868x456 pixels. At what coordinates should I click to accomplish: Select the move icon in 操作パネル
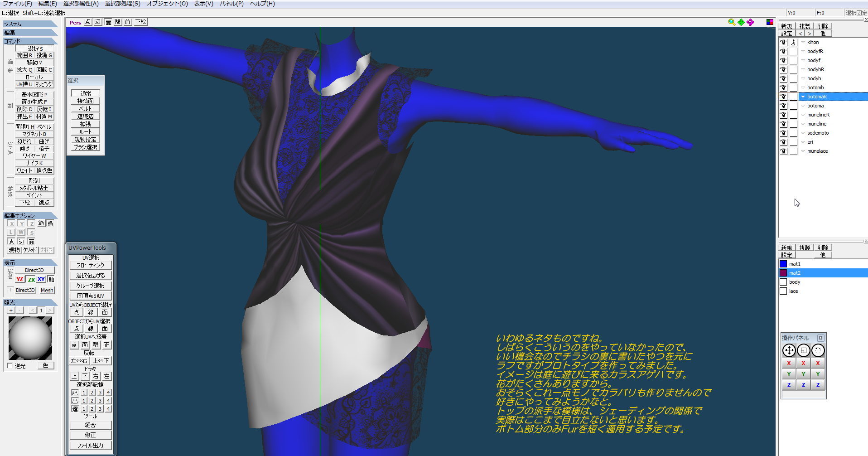pyautogui.click(x=789, y=350)
